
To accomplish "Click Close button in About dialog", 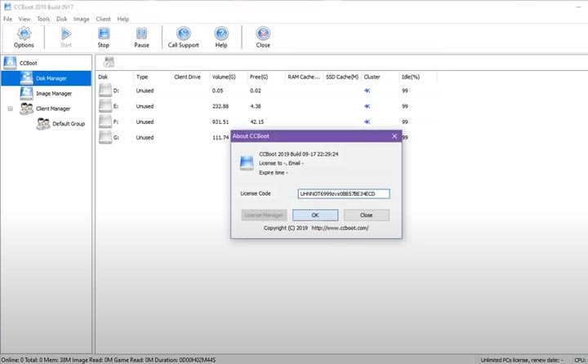I will click(367, 215).
